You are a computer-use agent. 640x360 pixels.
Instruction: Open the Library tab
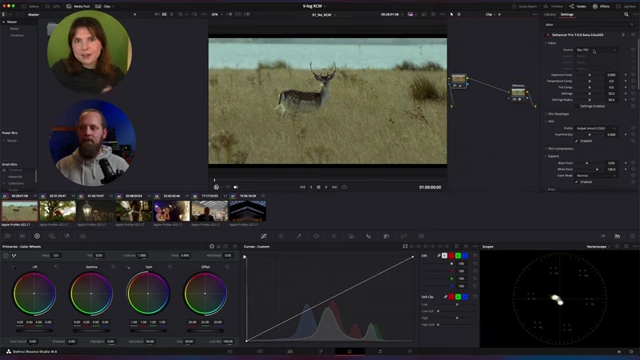[550, 14]
